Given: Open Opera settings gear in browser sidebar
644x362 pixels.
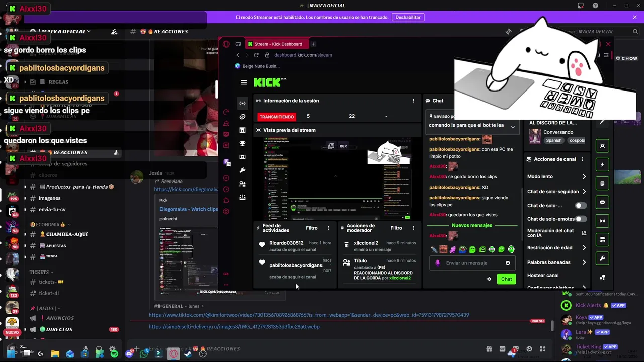Looking at the screenshot, I should [226, 211].
